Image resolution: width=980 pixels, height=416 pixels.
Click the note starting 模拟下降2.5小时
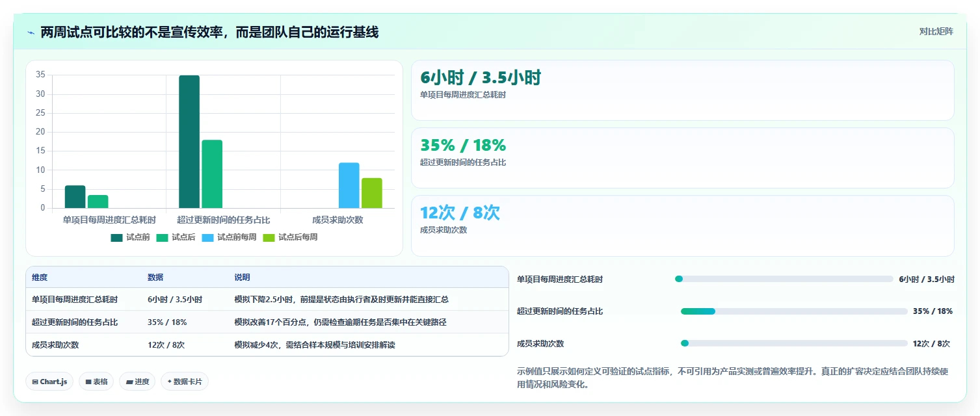[x=341, y=300]
